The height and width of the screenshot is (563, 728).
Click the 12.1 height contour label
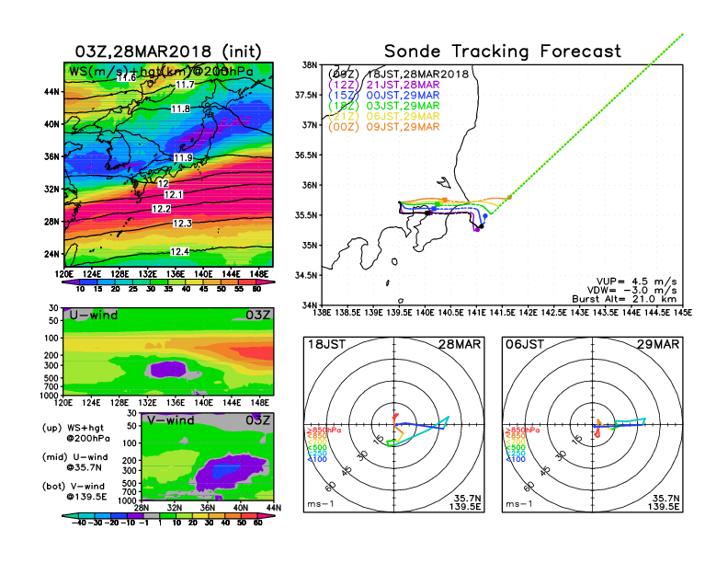[x=173, y=195]
